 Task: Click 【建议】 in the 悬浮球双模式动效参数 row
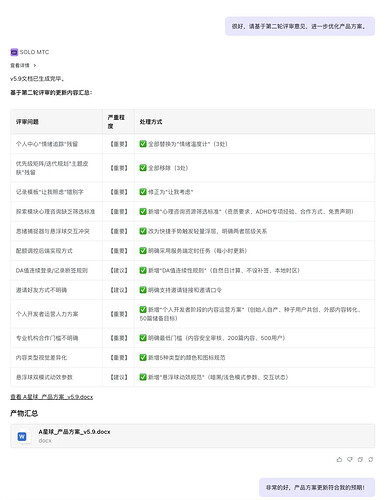click(x=119, y=377)
